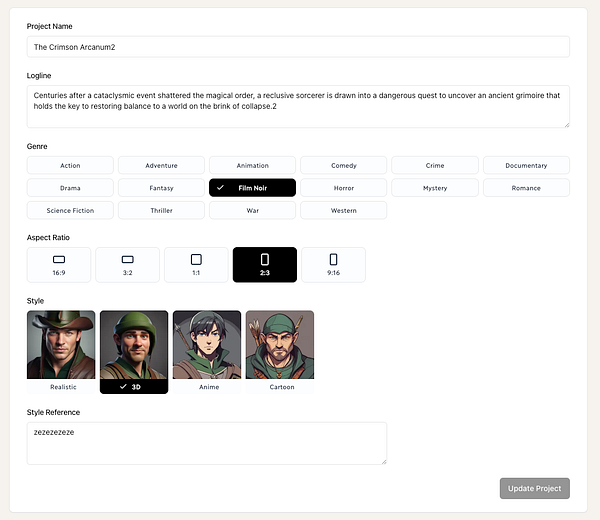The image size is (600, 520).
Task: Choose Animation genre button
Action: [x=253, y=165]
